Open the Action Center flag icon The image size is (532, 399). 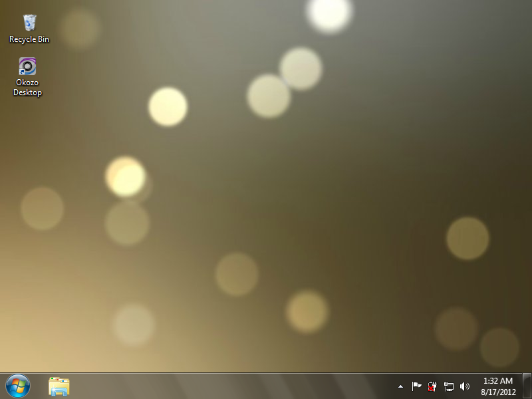tap(416, 386)
